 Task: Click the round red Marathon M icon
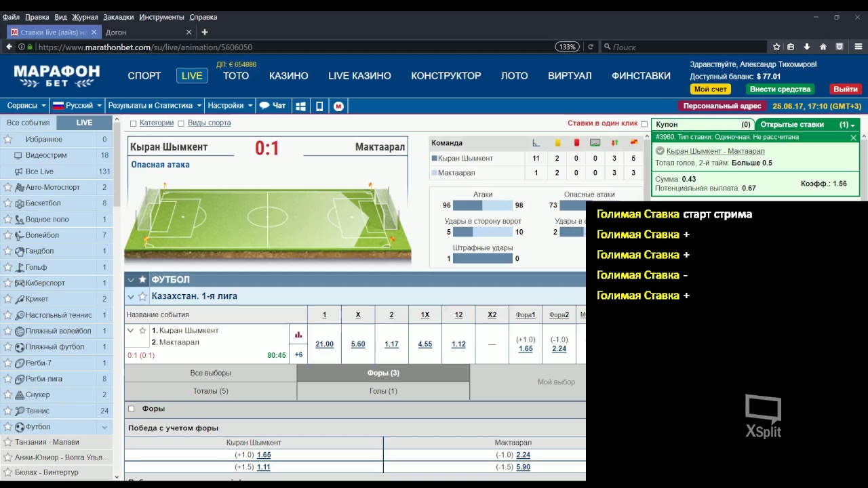coord(338,106)
